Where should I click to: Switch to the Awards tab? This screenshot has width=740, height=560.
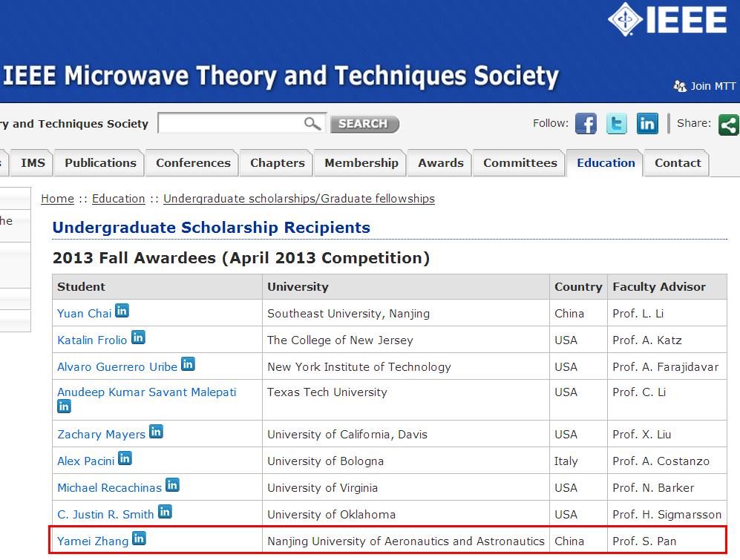click(440, 163)
